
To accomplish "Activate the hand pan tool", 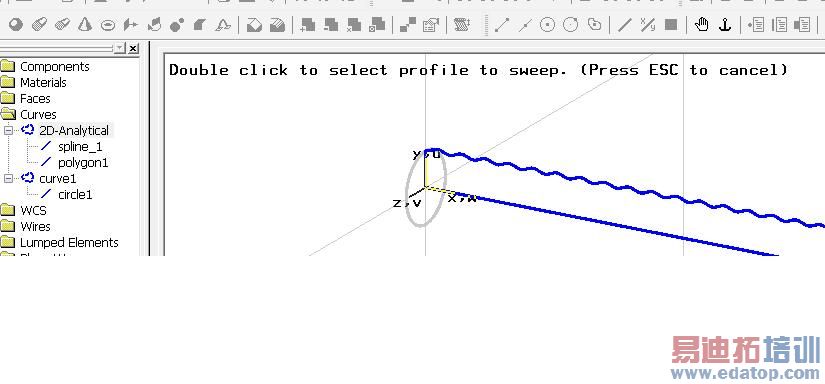I will click(x=701, y=25).
